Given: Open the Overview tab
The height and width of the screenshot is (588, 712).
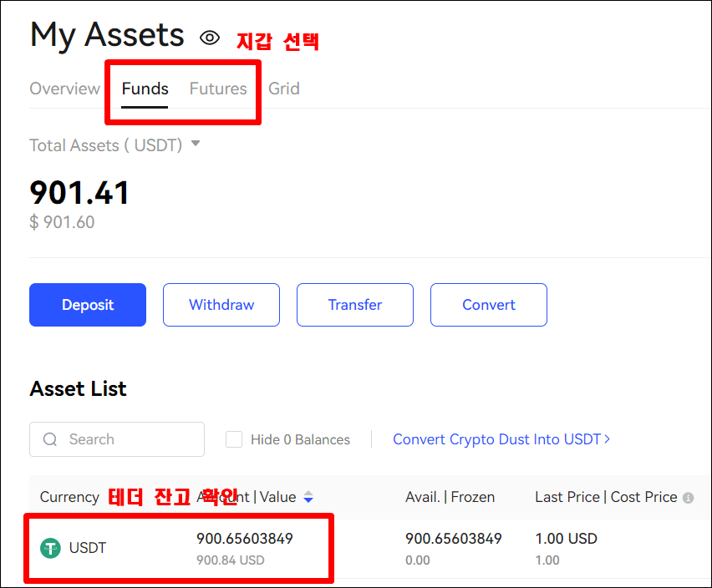Looking at the screenshot, I should click(x=65, y=89).
